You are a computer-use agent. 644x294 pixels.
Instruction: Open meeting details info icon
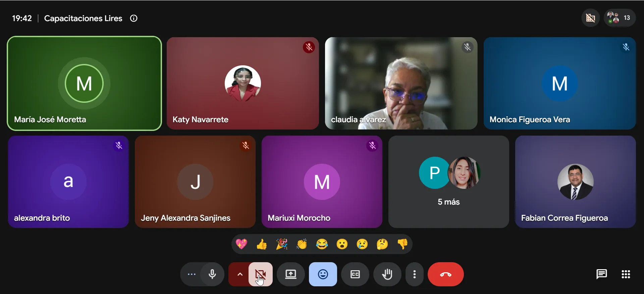coord(134,18)
